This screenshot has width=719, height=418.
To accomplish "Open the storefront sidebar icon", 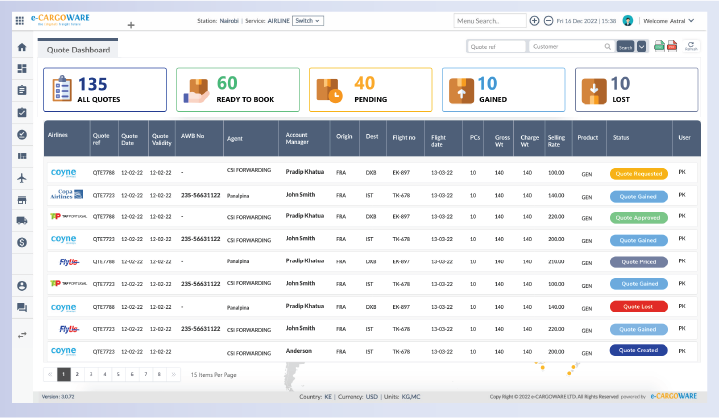I will [x=22, y=200].
